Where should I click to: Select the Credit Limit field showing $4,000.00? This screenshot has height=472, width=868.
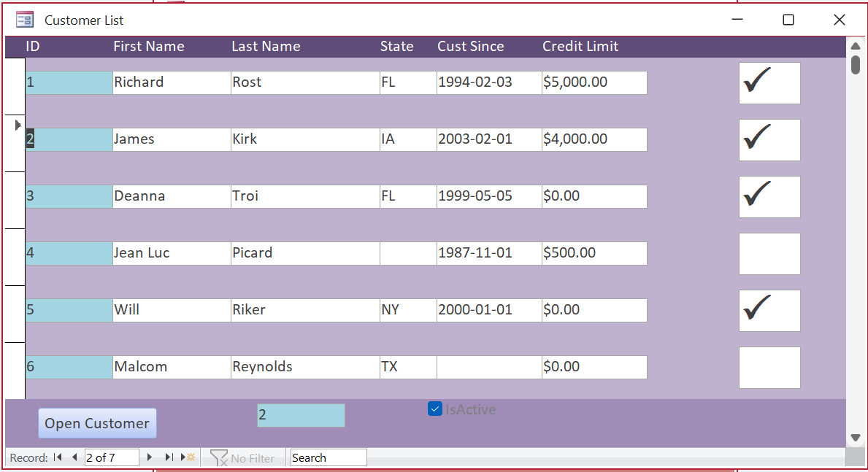pyautogui.click(x=594, y=139)
